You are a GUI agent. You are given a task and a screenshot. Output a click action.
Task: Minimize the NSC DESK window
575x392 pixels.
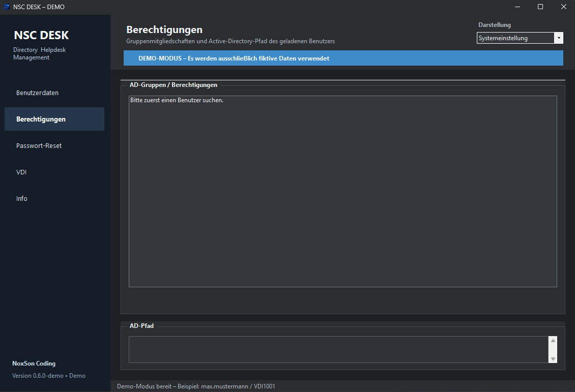[x=517, y=7]
